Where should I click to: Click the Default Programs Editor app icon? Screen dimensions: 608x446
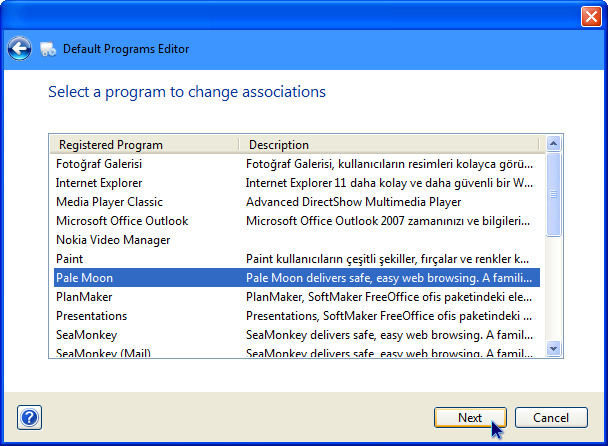(x=48, y=49)
